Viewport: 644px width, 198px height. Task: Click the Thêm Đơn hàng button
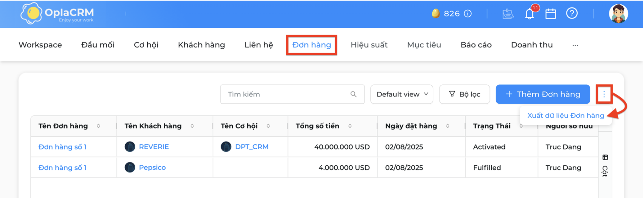[x=543, y=94]
